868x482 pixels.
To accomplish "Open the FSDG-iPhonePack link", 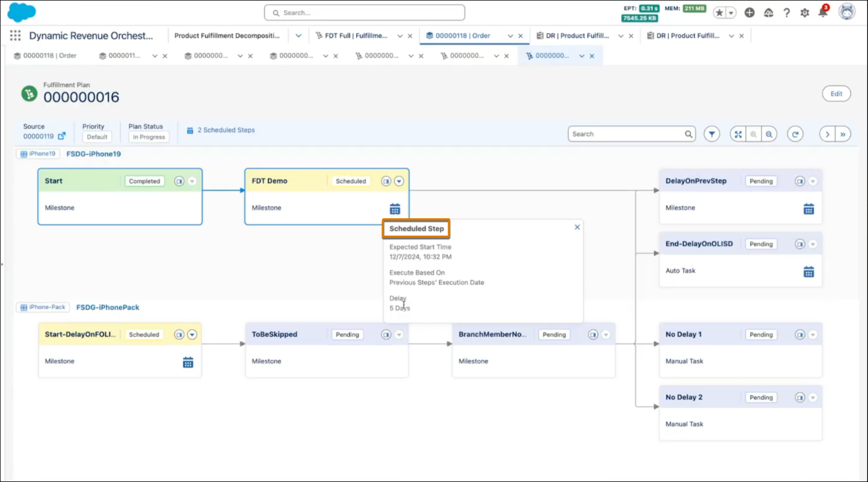I will 108,307.
